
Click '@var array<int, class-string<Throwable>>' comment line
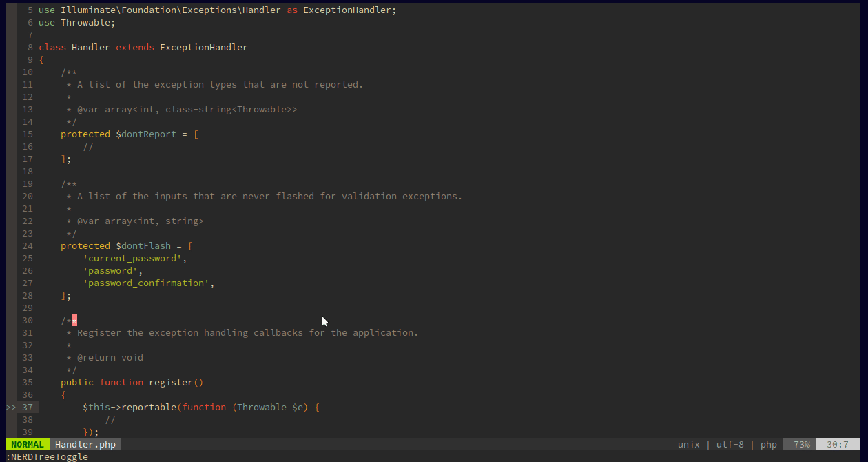[187, 110]
